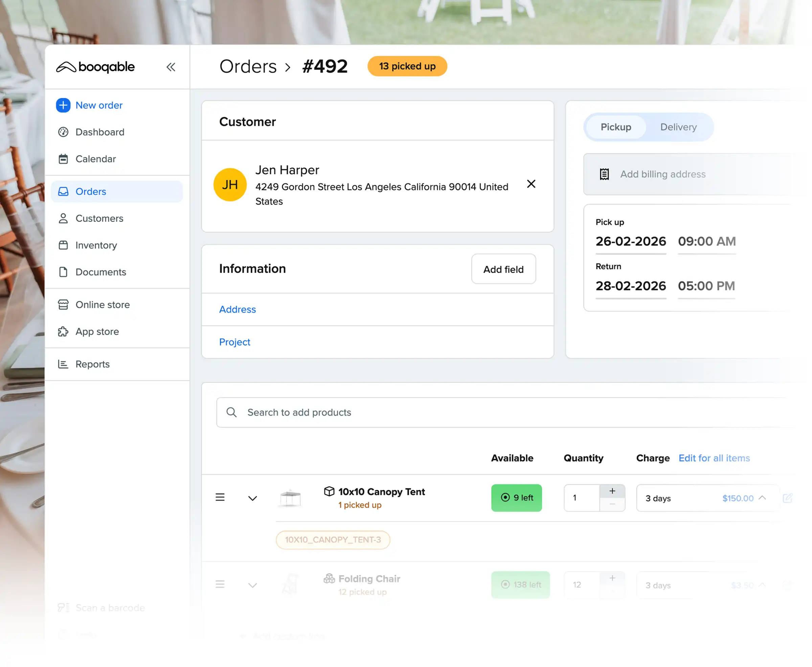
Task: Switch to the Delivery toggle
Action: (678, 127)
